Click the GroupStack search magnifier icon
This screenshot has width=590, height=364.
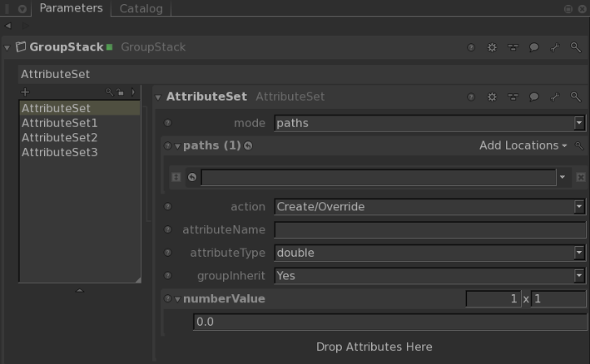575,48
